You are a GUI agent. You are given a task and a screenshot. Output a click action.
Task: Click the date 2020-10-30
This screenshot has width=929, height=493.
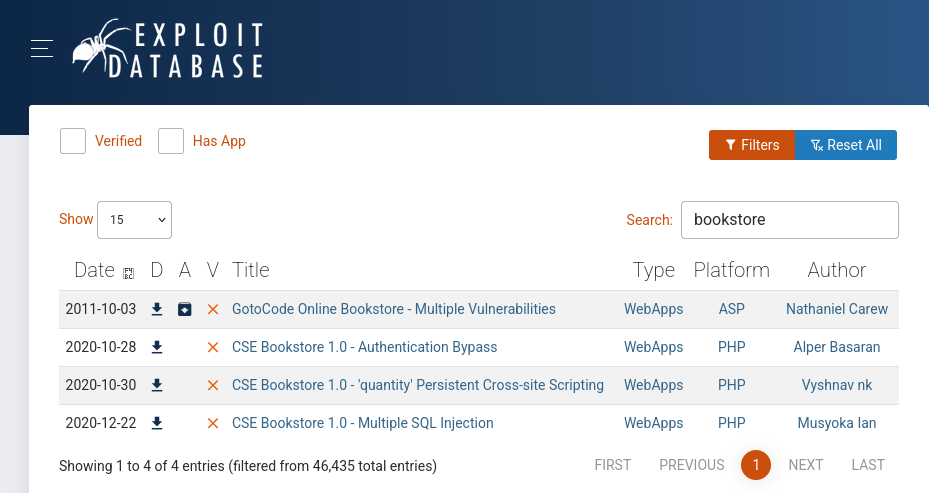[x=101, y=385]
